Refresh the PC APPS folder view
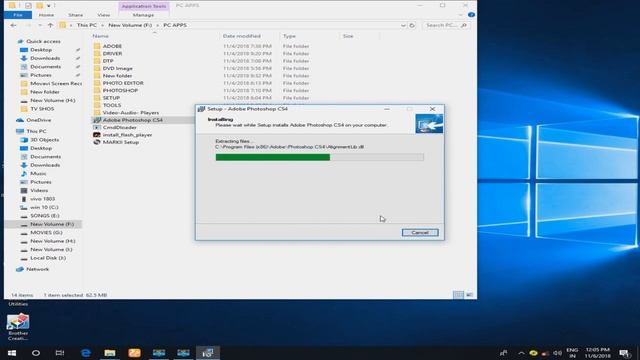 412,25
